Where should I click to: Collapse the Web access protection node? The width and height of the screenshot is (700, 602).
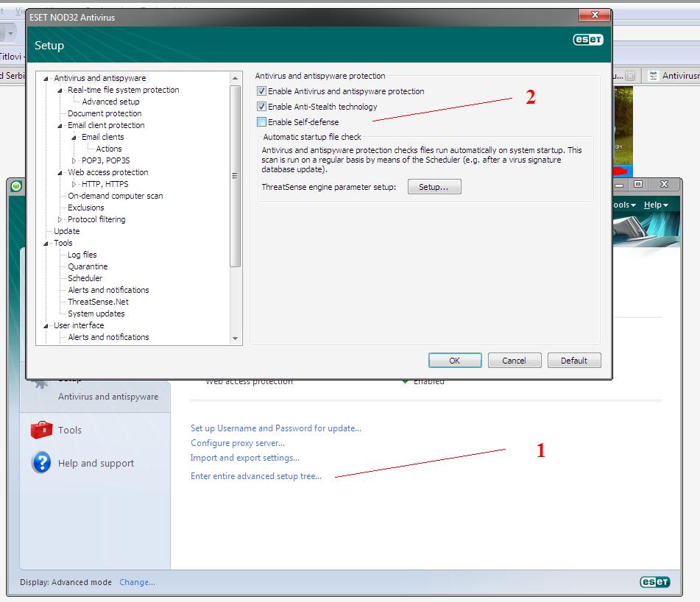[x=60, y=173]
